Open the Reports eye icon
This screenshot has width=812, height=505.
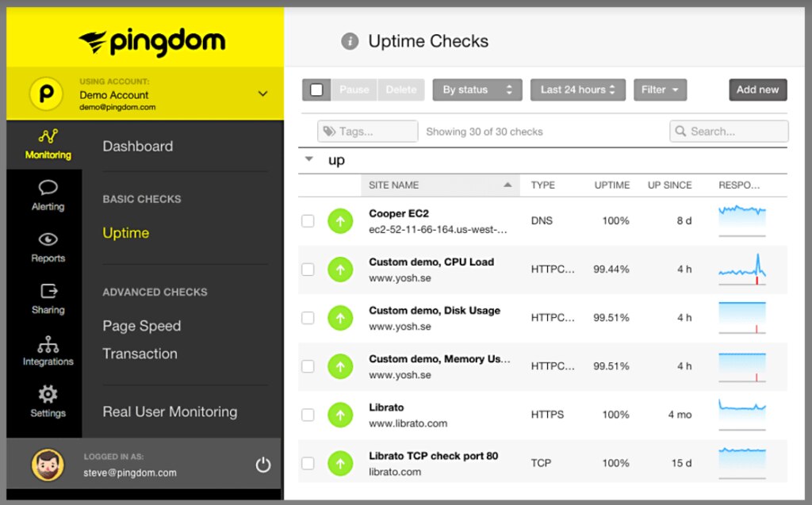click(x=48, y=239)
